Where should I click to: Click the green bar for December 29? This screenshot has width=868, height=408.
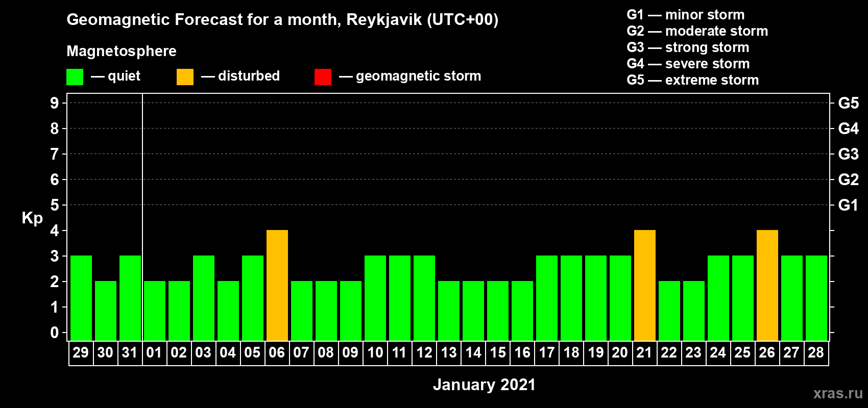(x=81, y=298)
